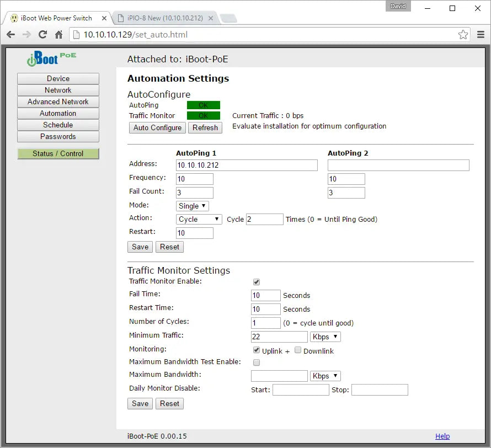Enable the Maximum Bandwidth Test checkbox
This screenshot has width=491, height=448.
[257, 362]
